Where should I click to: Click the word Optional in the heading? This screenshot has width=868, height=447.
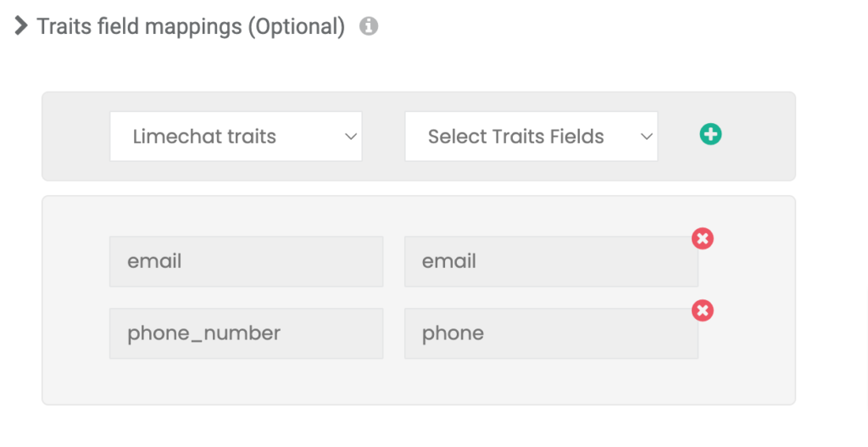296,26
